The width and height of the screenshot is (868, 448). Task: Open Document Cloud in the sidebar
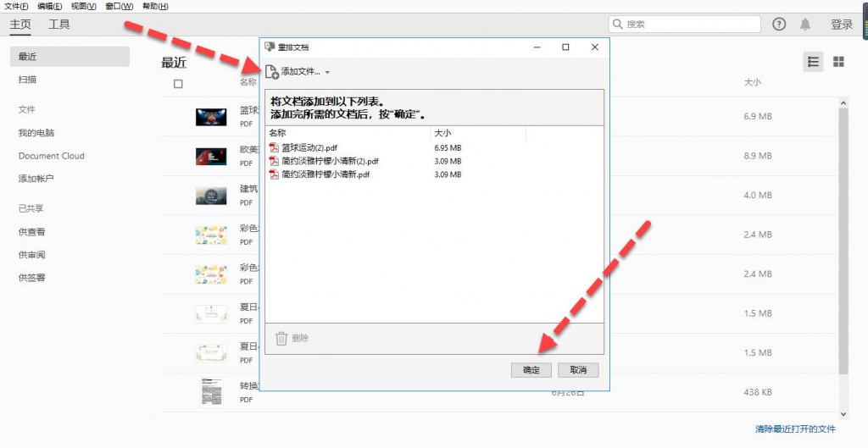point(52,156)
